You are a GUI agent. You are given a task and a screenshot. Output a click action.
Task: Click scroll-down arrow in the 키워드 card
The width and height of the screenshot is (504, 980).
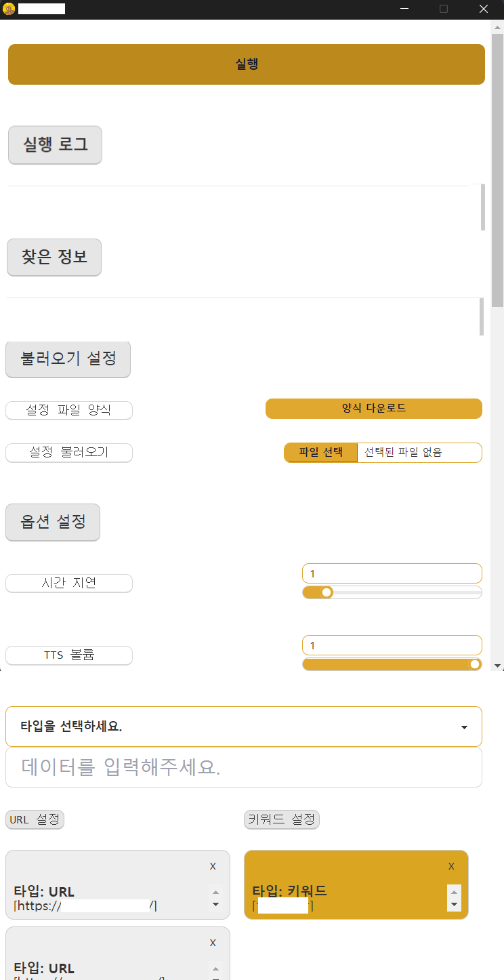pos(454,905)
